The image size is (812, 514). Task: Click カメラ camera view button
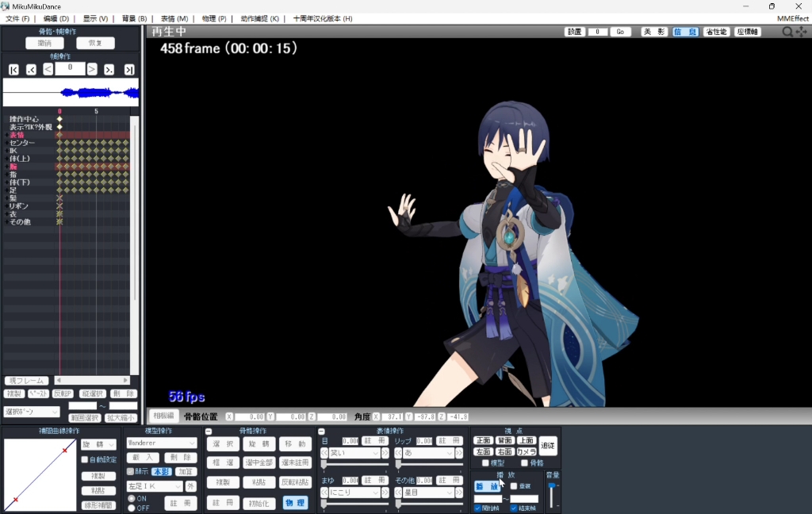coord(527,452)
